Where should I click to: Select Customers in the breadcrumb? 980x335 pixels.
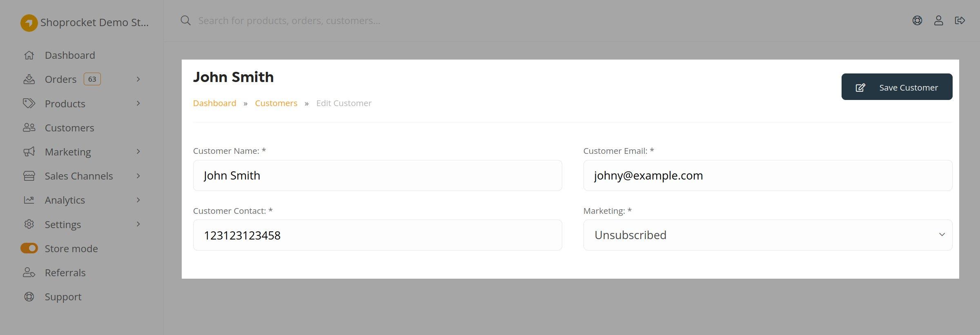276,103
